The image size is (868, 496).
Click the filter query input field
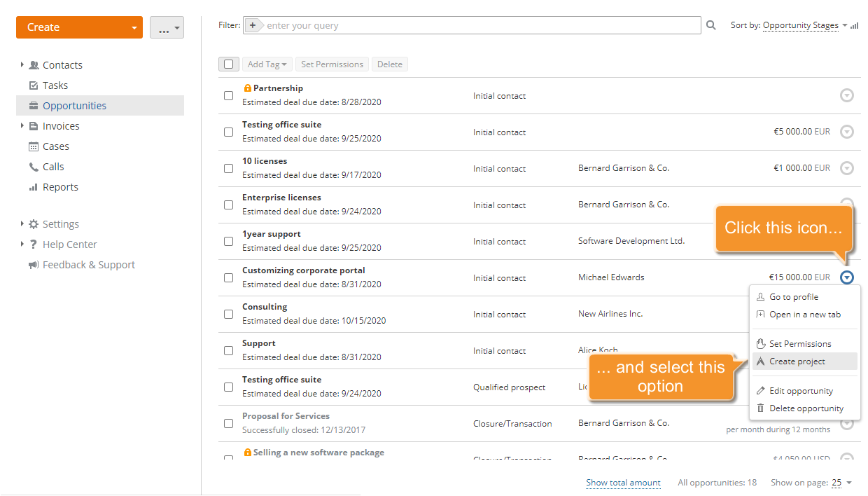[x=482, y=25]
